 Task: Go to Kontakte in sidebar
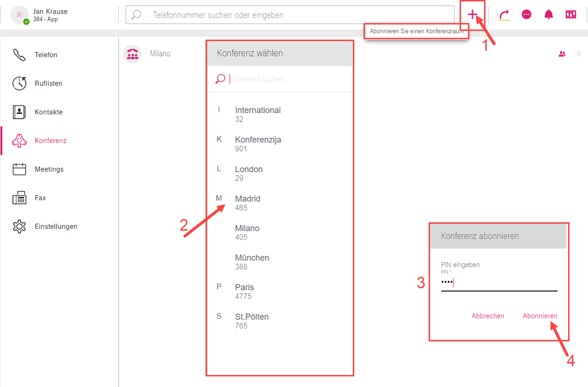click(48, 112)
